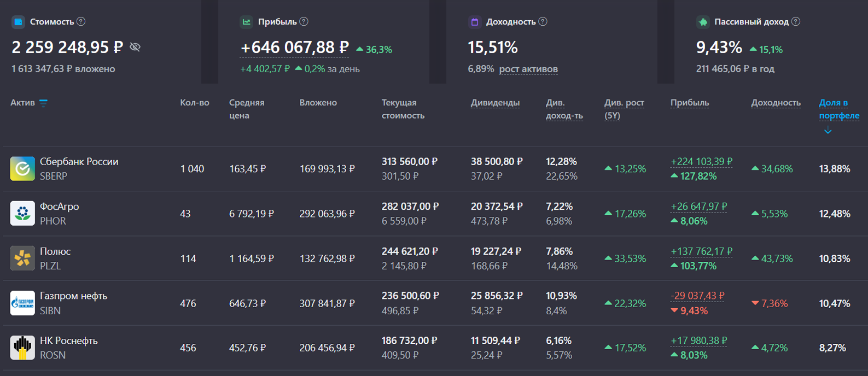Open the Актив filter icon
The width and height of the screenshot is (868, 376).
coord(44,103)
